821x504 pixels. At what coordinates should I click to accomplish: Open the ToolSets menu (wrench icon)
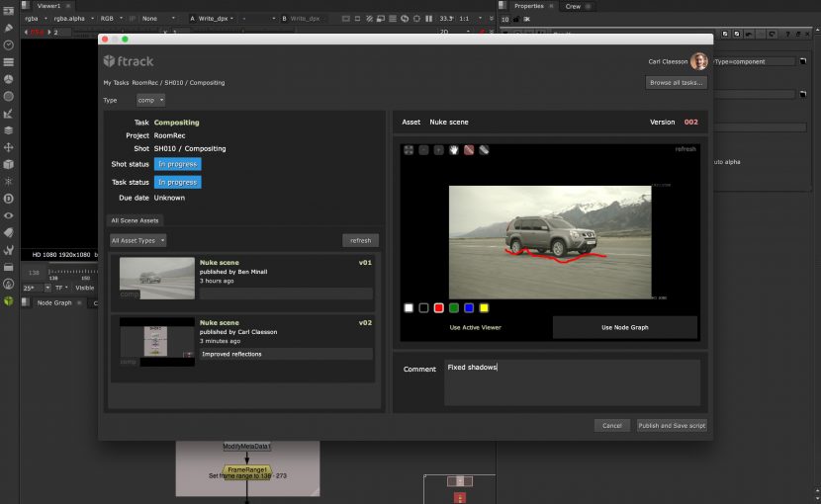[x=8, y=250]
